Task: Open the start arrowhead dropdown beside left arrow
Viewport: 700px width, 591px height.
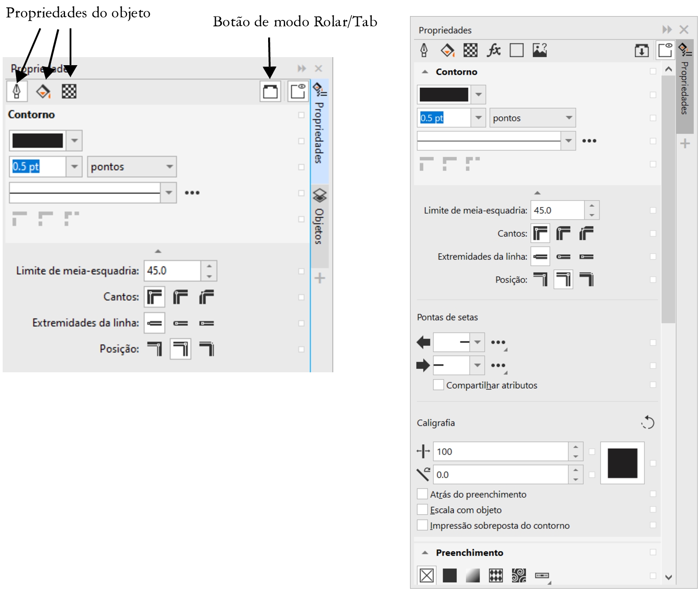Action: pyautogui.click(x=477, y=342)
